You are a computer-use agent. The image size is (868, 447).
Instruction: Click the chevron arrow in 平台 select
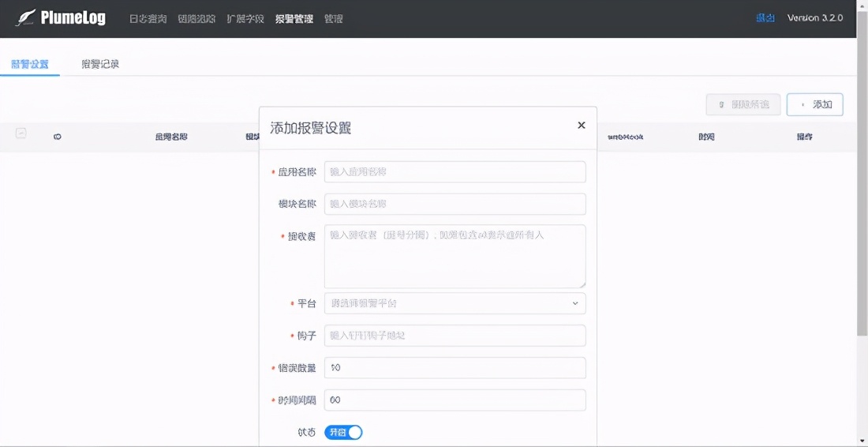[x=575, y=303]
